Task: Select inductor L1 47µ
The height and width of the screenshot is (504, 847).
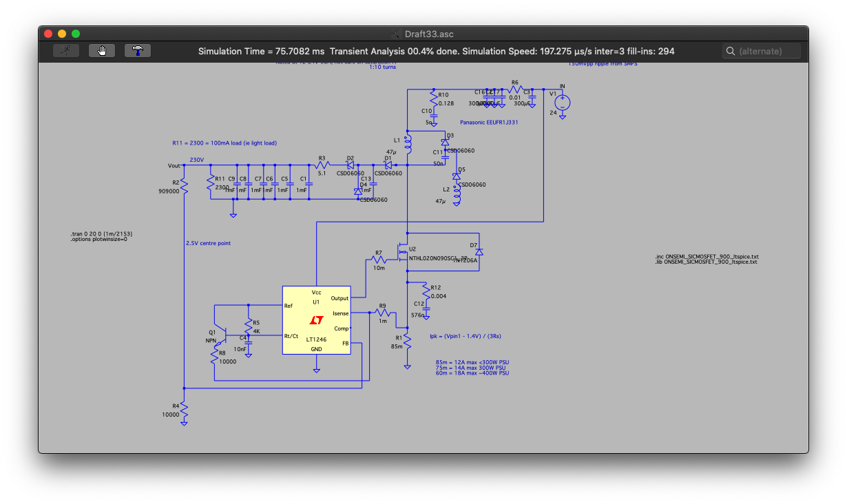Action: pos(407,145)
